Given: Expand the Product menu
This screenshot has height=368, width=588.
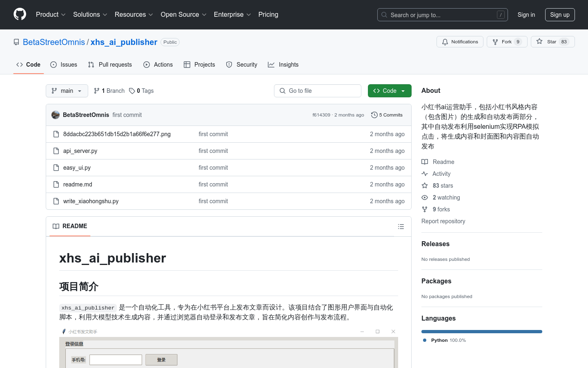Looking at the screenshot, I should (x=51, y=14).
